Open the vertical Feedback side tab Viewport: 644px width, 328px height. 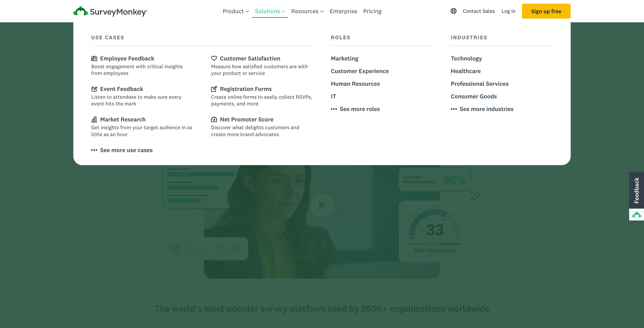pyautogui.click(x=636, y=190)
